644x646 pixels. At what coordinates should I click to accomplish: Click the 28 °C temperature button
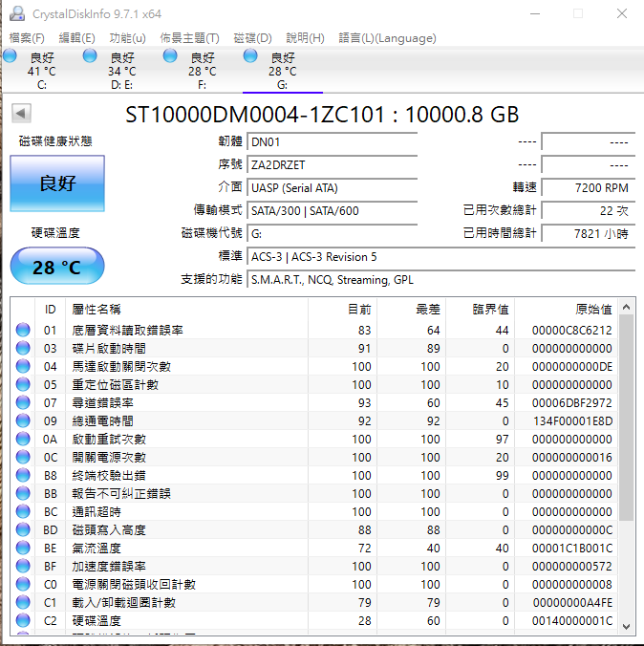[x=57, y=267]
